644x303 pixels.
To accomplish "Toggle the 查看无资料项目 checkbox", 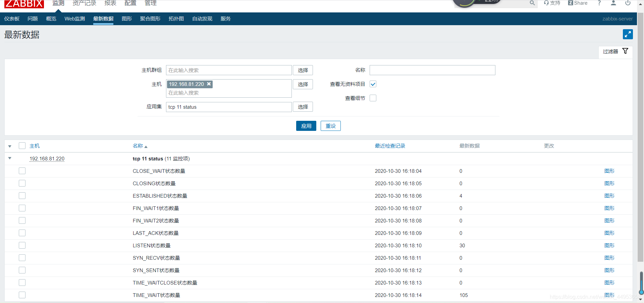I will click(x=373, y=84).
